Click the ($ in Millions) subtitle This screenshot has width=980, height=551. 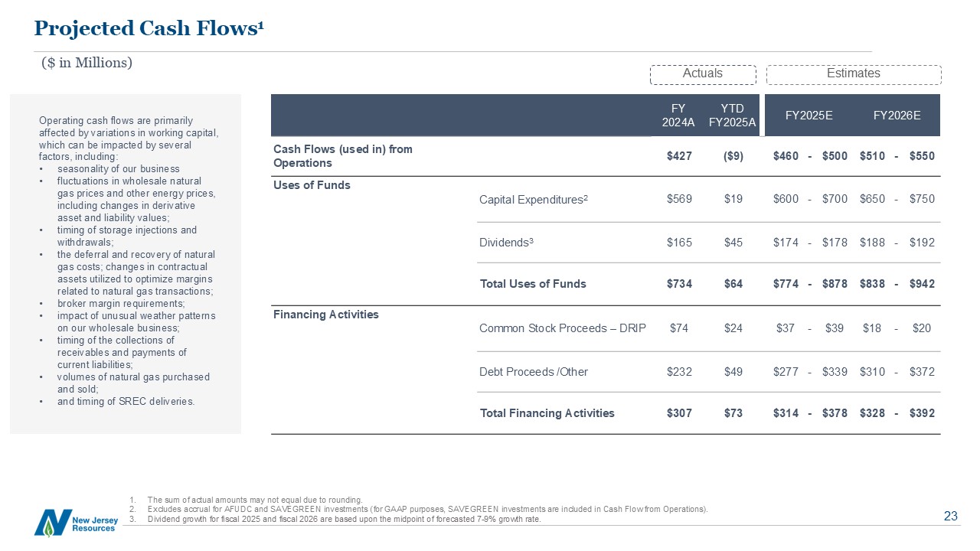point(87,63)
